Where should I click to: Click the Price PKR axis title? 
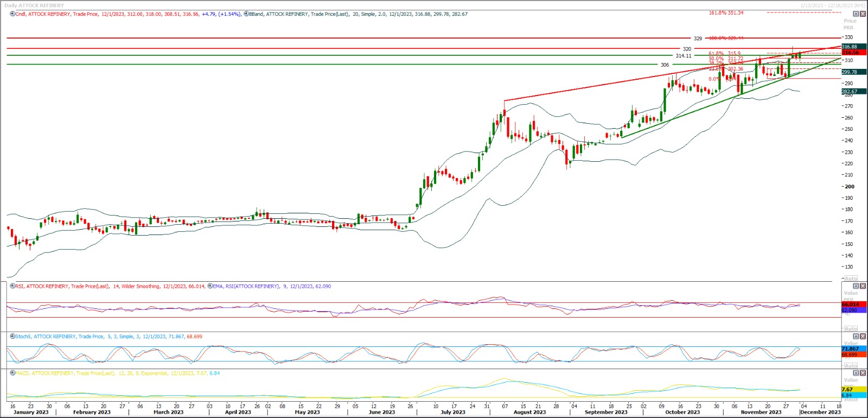tap(850, 24)
